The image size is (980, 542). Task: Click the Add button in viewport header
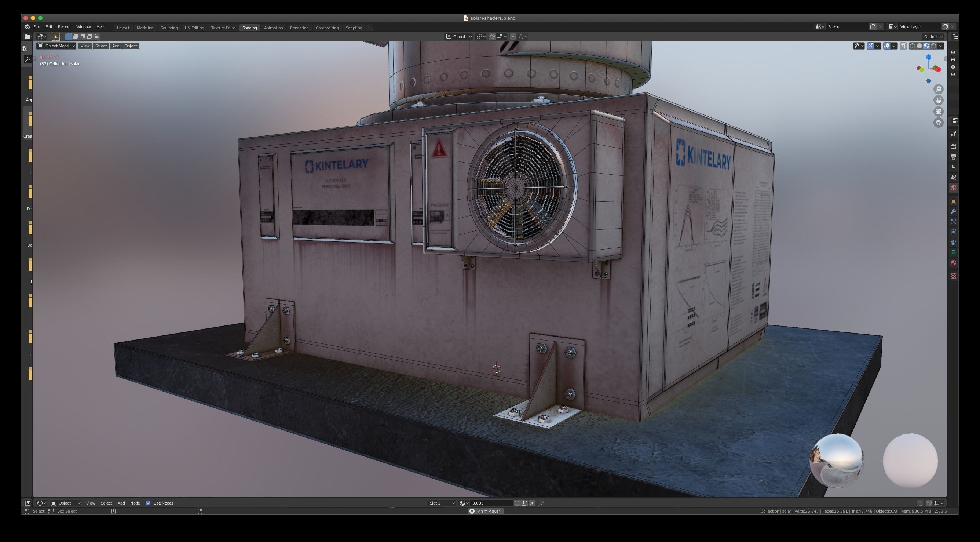pos(116,46)
